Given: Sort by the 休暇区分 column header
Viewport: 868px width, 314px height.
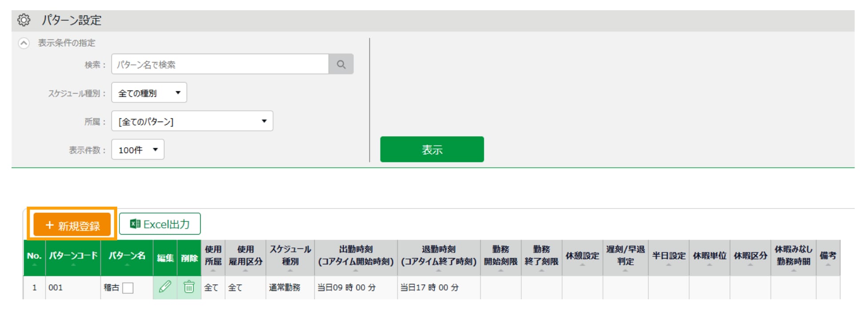Looking at the screenshot, I should click(x=750, y=258).
